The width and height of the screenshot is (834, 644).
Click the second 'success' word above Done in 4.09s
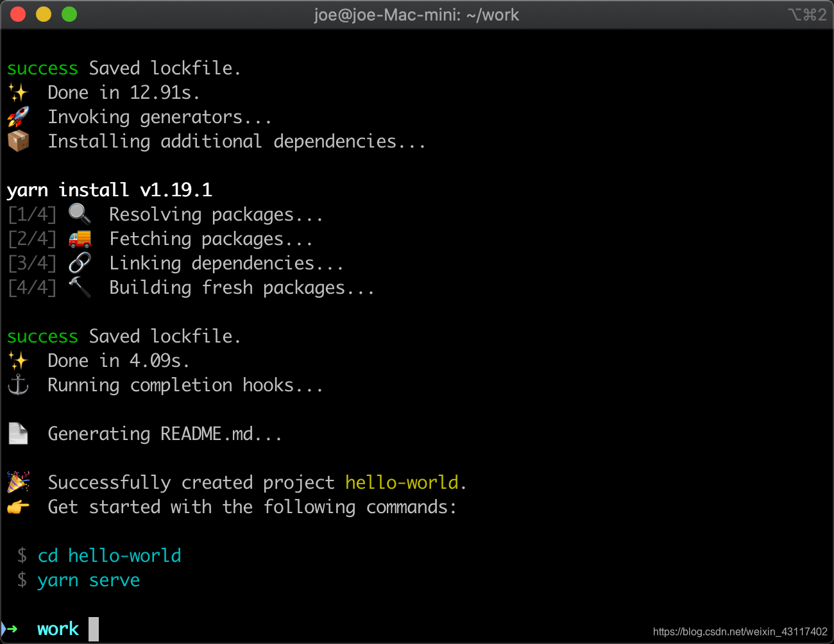42,336
